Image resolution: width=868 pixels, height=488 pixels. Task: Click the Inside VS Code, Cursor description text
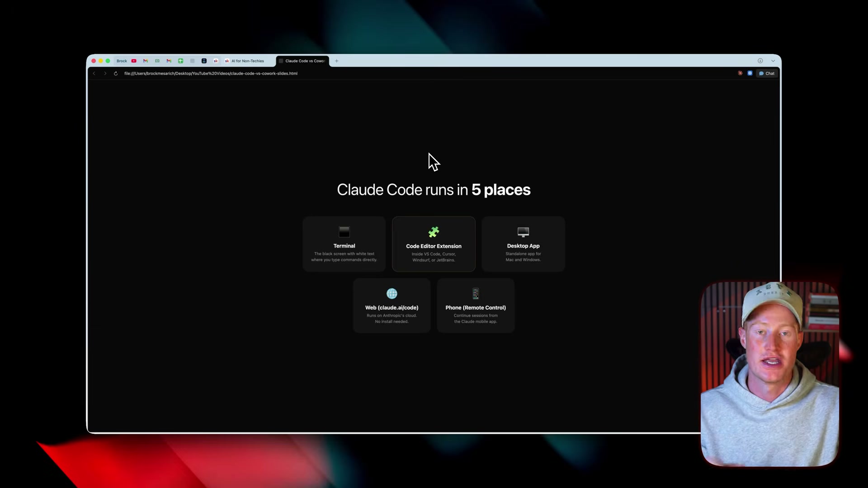click(x=434, y=257)
